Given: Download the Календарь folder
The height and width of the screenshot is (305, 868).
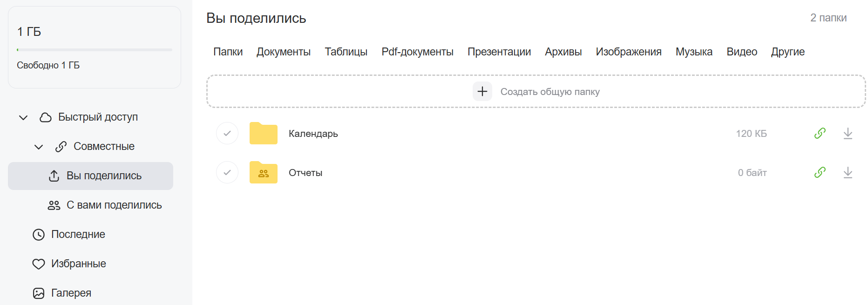Looking at the screenshot, I should click(848, 134).
